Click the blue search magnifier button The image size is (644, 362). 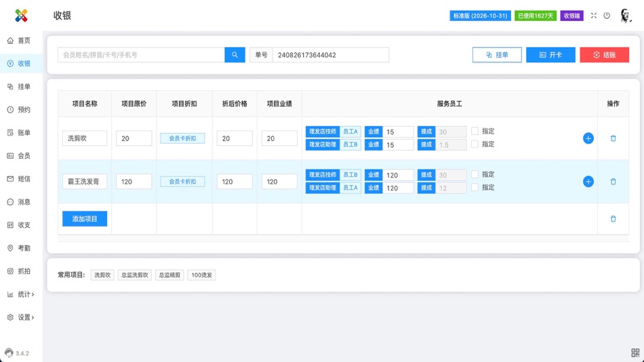(x=235, y=55)
